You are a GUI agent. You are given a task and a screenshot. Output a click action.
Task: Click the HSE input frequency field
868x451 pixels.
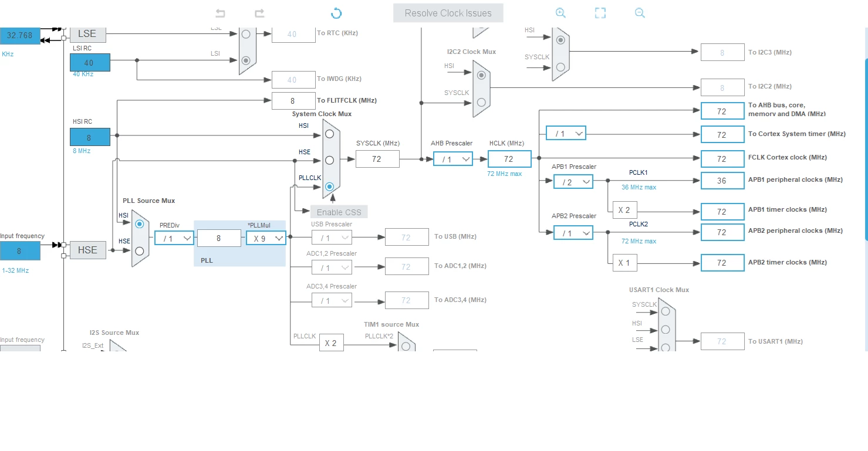click(19, 251)
